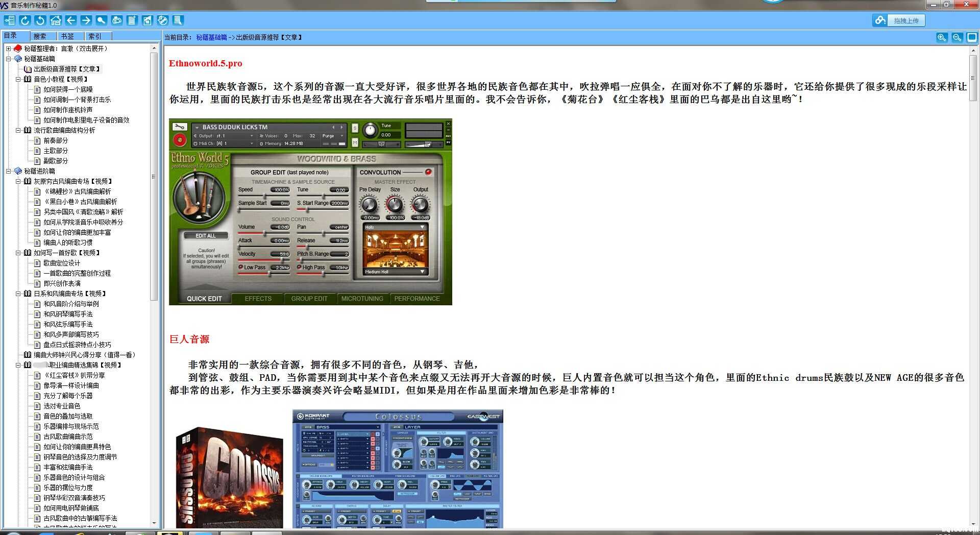This screenshot has height=535, width=980.
Task: Collapse the 秘籍基础篇 tree node
Action: pos(8,59)
